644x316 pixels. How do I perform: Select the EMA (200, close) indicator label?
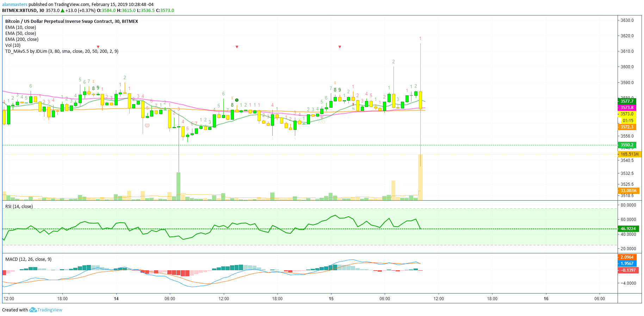(x=22, y=39)
